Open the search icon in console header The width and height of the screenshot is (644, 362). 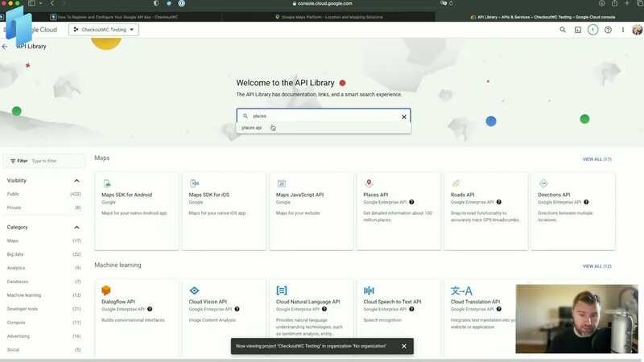563,30
